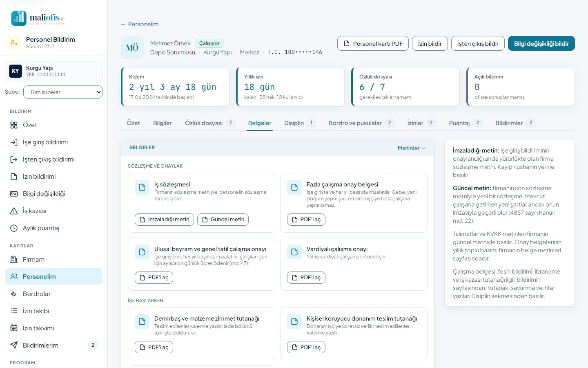This screenshot has height=368, width=588.
Task: Select the Puantaj tab
Action: (x=465, y=123)
